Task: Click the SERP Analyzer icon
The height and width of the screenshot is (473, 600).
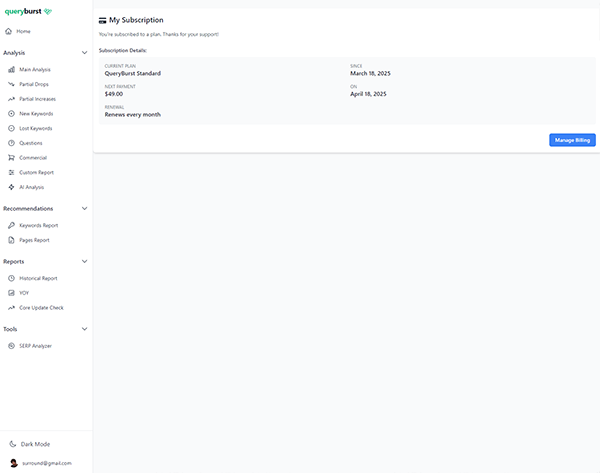Action: click(11, 346)
